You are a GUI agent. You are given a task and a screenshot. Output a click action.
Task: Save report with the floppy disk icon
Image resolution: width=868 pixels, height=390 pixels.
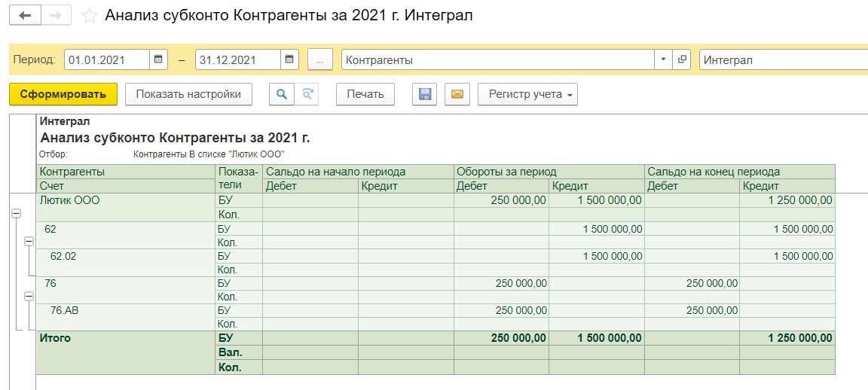click(x=425, y=94)
